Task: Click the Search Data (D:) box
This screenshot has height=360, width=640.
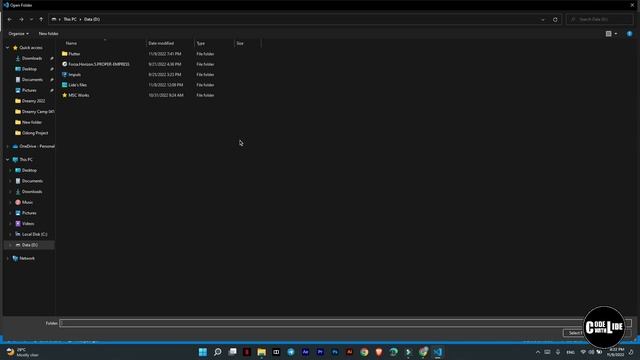Action: [x=600, y=19]
